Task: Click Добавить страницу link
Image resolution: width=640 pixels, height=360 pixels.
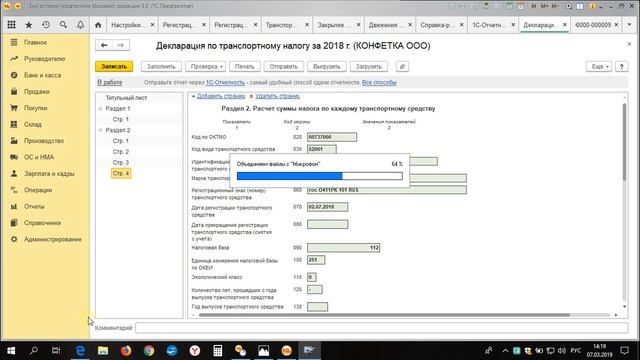Action: pos(221,96)
